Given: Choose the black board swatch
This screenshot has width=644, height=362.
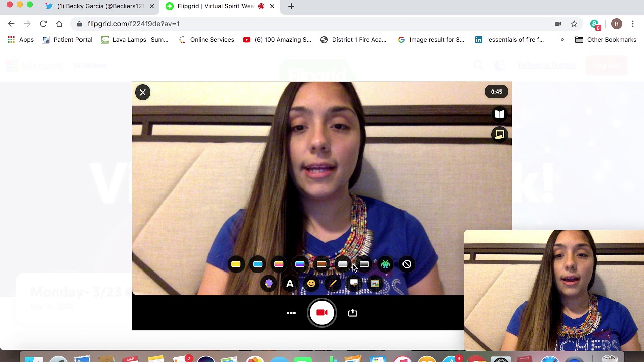Looking at the screenshot, I should click(x=364, y=264).
